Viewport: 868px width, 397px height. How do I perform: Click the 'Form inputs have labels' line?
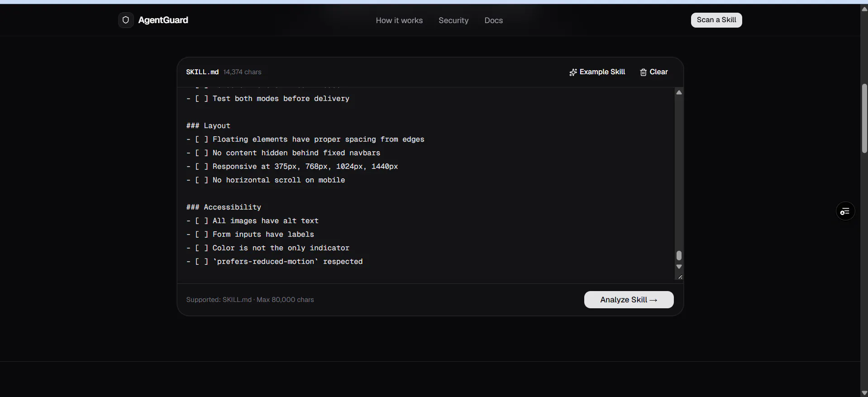click(250, 234)
